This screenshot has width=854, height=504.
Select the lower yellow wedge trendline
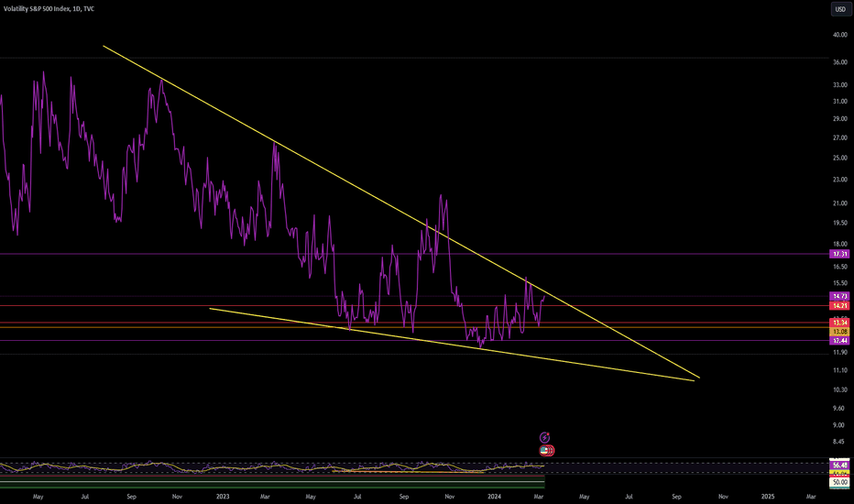click(452, 345)
